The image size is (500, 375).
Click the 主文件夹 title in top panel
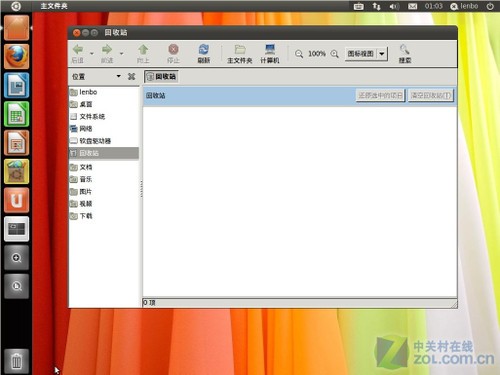54,6
